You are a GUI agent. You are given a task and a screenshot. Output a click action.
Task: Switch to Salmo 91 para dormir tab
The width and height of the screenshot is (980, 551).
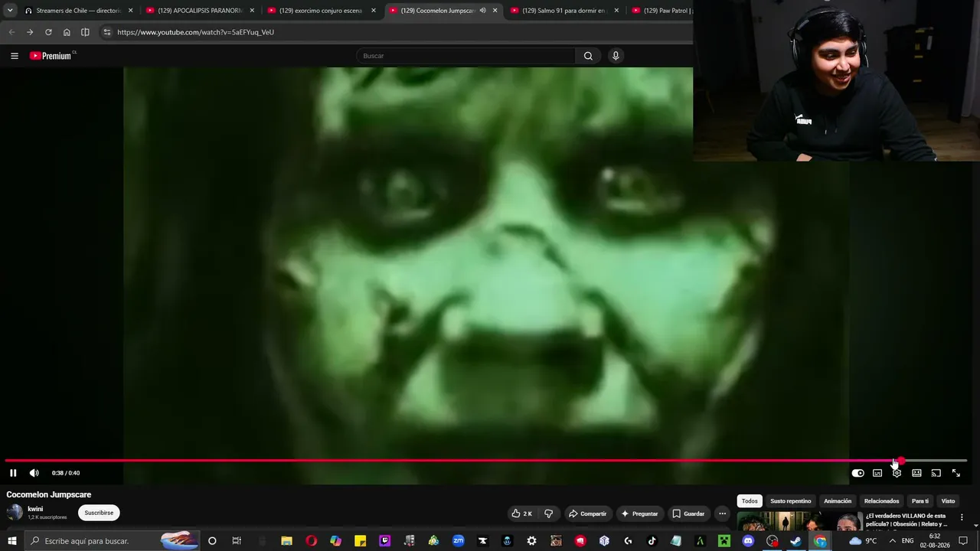point(564,11)
